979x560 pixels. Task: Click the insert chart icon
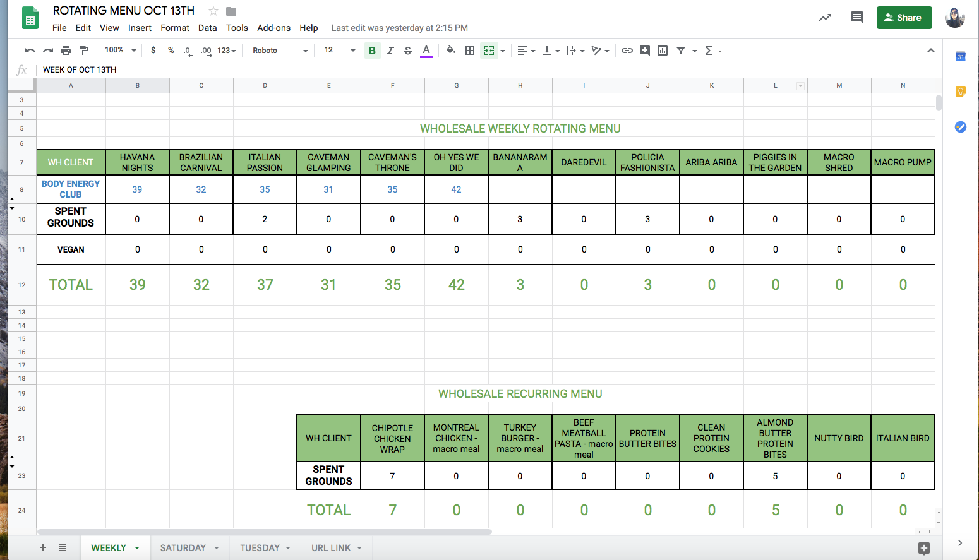(662, 51)
